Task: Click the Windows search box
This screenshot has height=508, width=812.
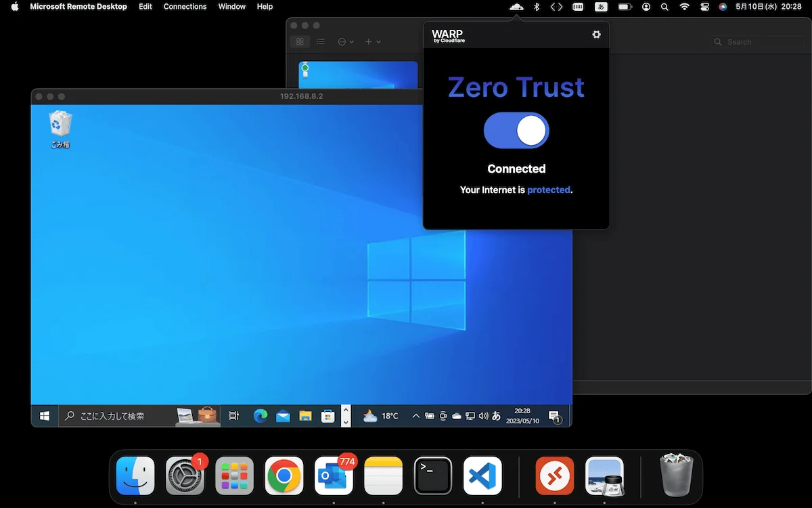Action: (x=139, y=416)
